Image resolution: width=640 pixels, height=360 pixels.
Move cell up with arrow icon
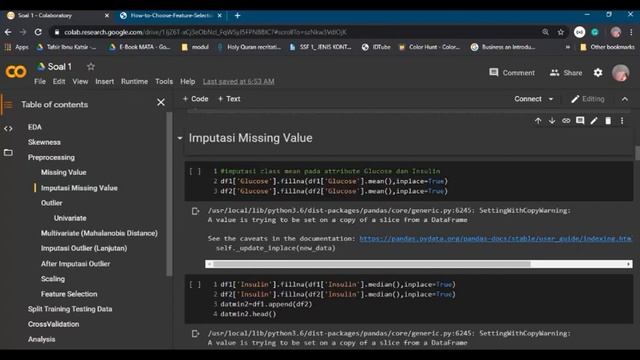coord(538,121)
